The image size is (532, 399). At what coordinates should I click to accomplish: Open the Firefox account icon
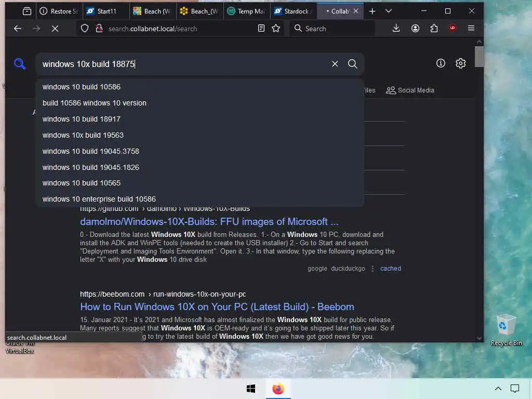tap(415, 28)
